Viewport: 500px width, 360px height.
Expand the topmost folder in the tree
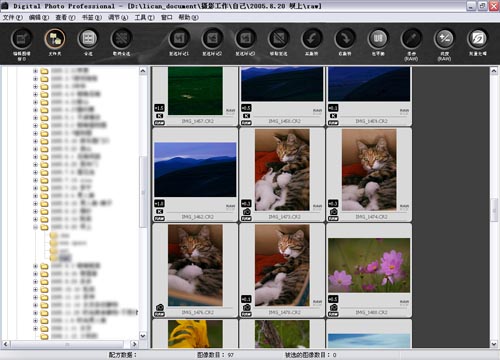(x=35, y=71)
